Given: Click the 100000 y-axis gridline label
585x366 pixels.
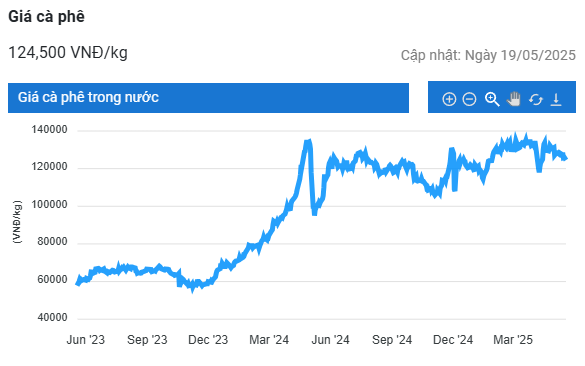Looking at the screenshot, I should (49, 204).
